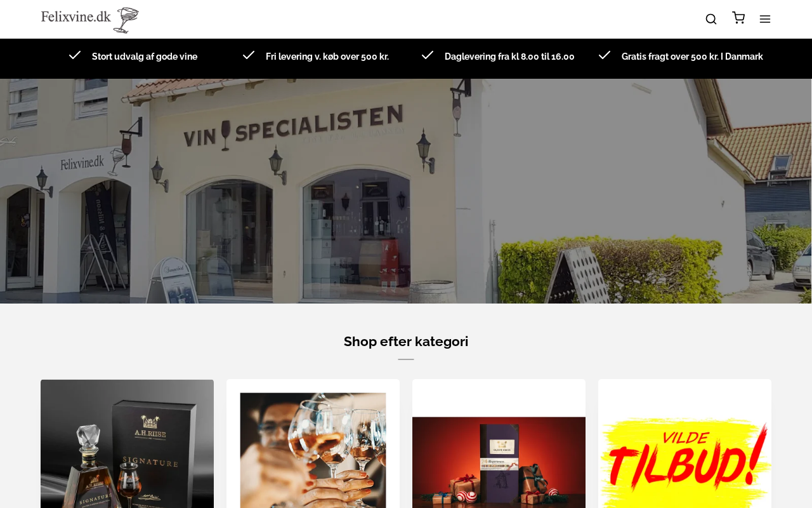Click the Felixvine.dk logo
The width and height of the screenshot is (812, 508).
(x=90, y=20)
